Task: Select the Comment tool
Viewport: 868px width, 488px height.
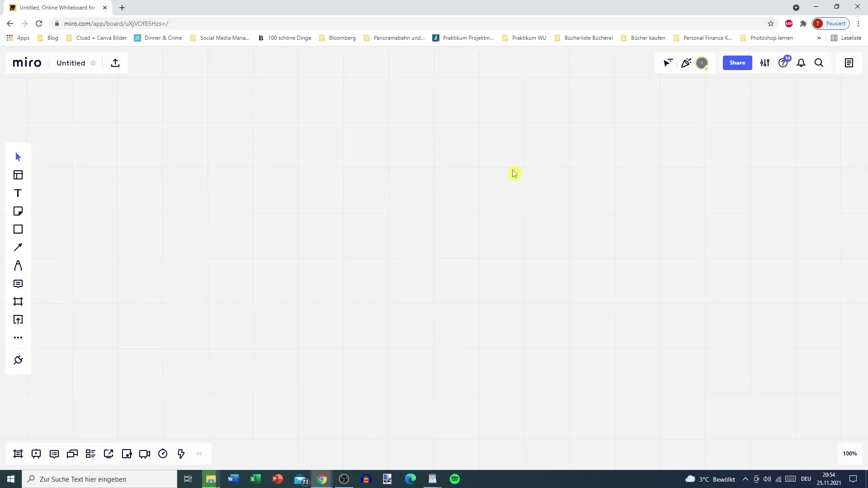Action: coord(18,284)
